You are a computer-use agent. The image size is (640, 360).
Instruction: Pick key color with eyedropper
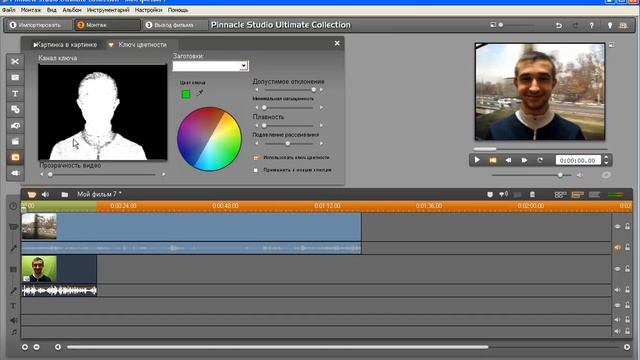point(200,93)
